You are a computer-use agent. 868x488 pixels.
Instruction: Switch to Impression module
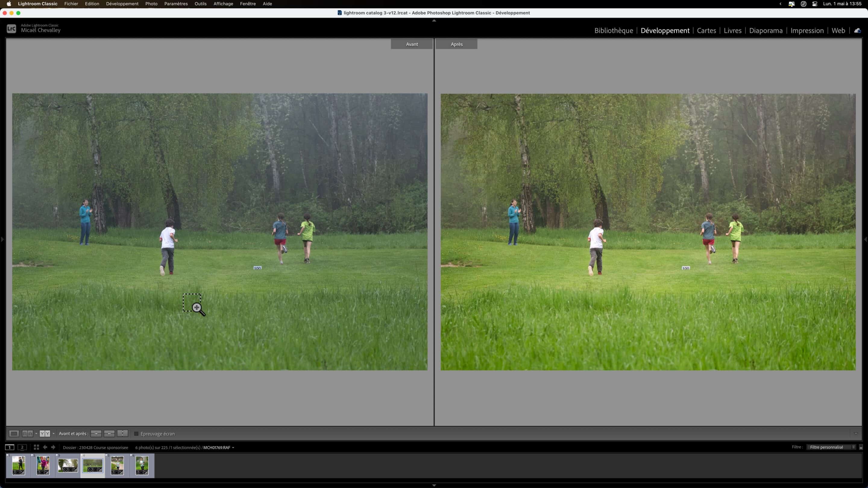click(807, 31)
